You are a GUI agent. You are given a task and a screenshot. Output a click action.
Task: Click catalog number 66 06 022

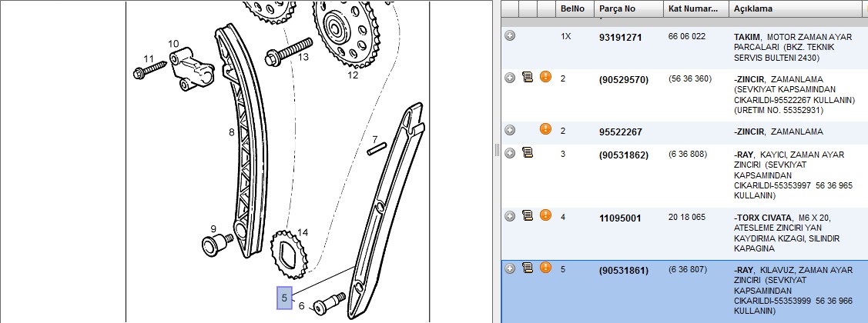click(687, 36)
